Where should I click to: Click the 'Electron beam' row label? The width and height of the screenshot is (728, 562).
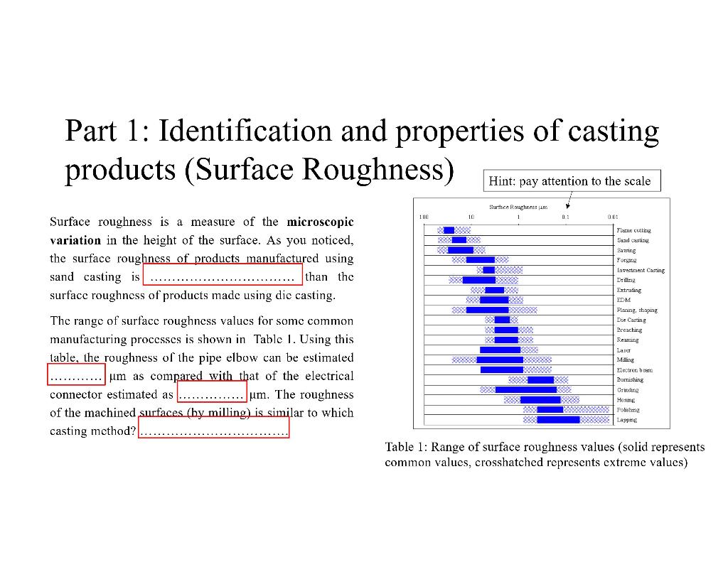click(x=634, y=370)
